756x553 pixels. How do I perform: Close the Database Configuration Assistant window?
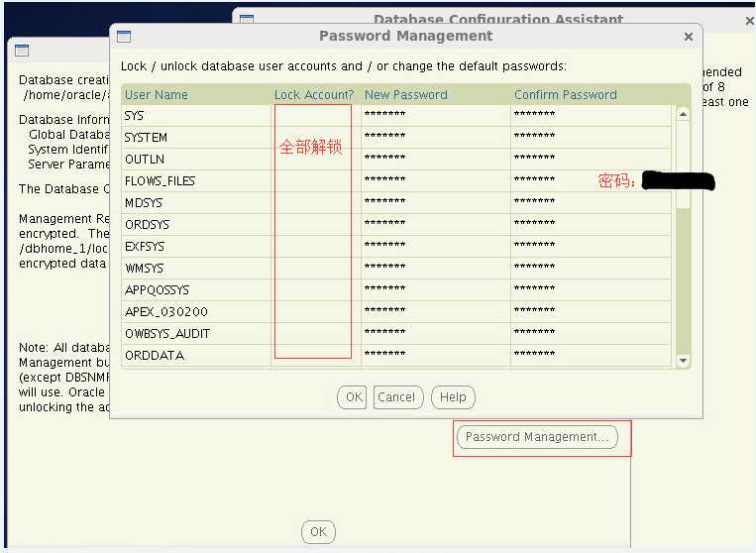[x=750, y=21]
